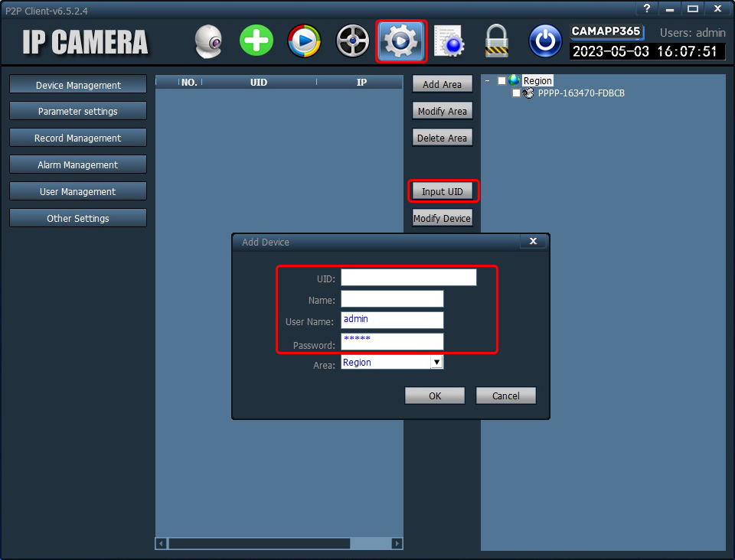Click the padlock lock icon
The width and height of the screenshot is (735, 560).
click(x=496, y=41)
